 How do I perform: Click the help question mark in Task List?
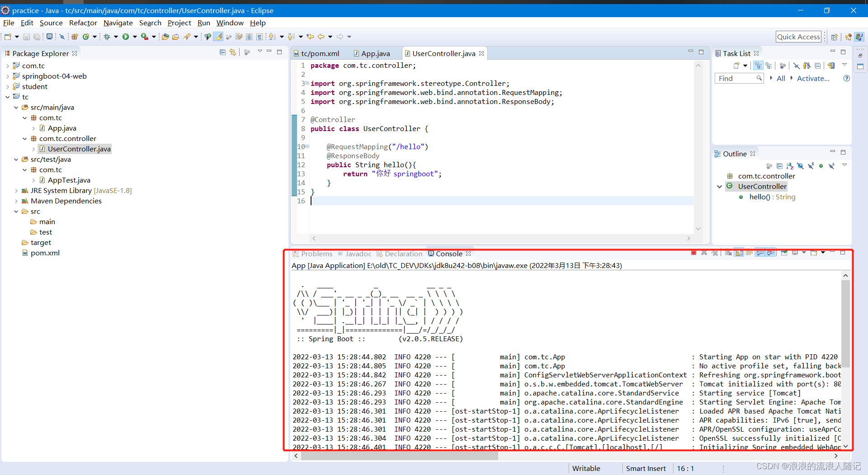(847, 78)
